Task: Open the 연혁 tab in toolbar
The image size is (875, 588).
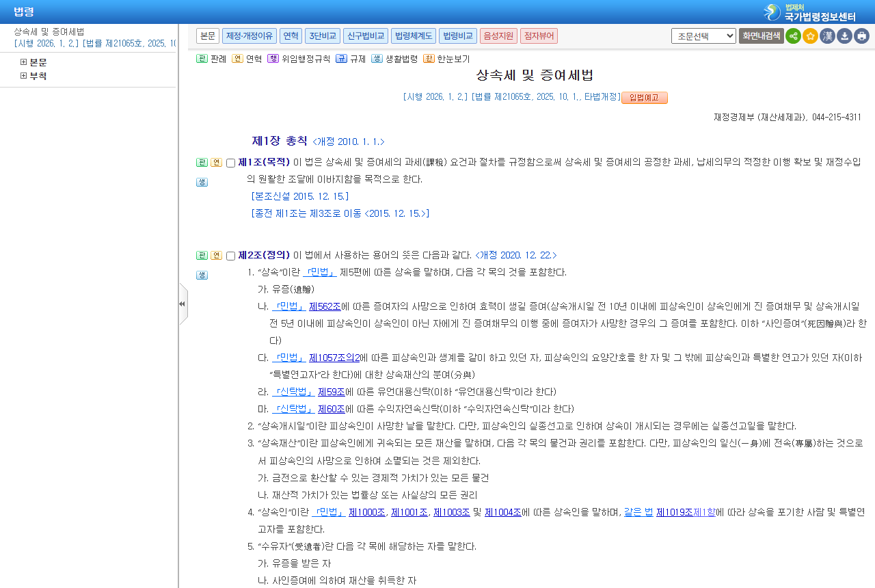Action: tap(291, 36)
